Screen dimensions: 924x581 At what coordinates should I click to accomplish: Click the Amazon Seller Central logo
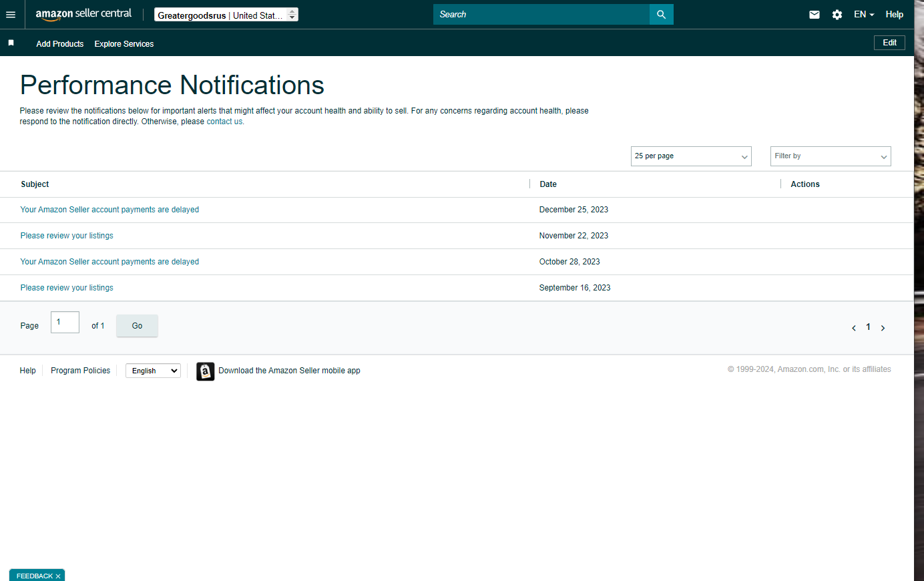tap(83, 14)
